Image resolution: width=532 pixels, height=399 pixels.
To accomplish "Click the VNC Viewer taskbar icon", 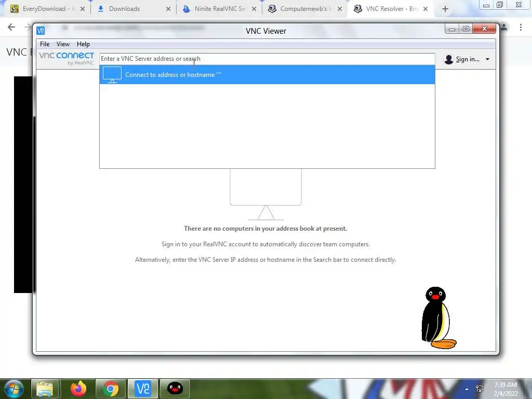I will (143, 389).
